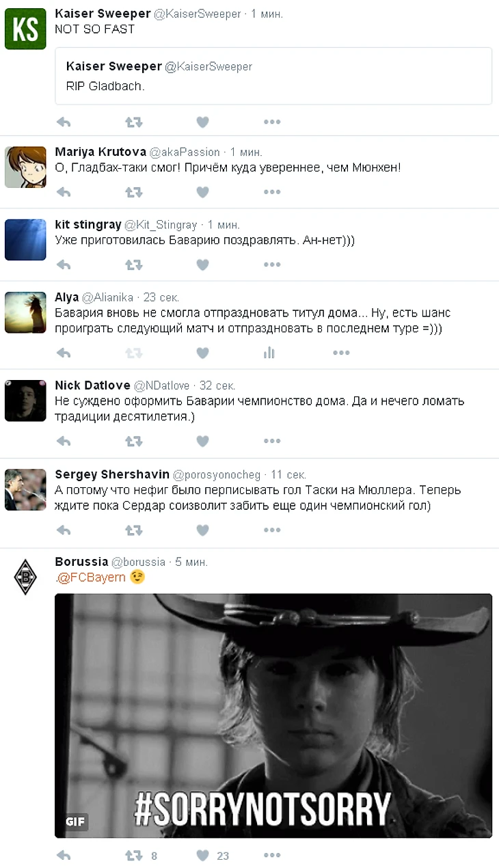The height and width of the screenshot is (868, 499).
Task: Retweet Mariya Krutova's tweet
Action: point(133,192)
